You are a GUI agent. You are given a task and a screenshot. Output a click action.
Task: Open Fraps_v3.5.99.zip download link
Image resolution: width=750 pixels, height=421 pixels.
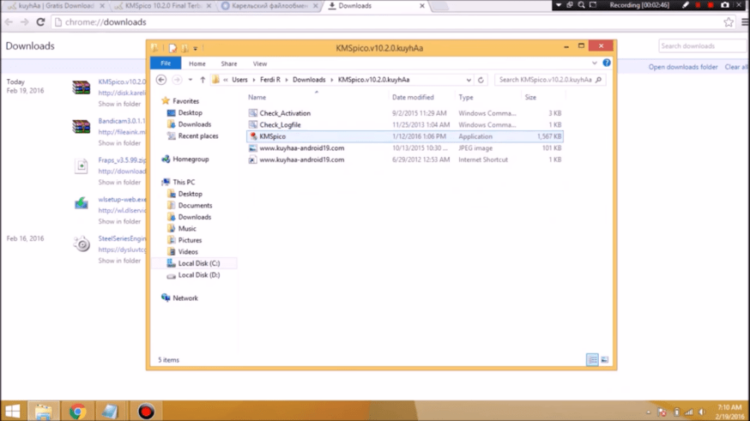click(122, 160)
